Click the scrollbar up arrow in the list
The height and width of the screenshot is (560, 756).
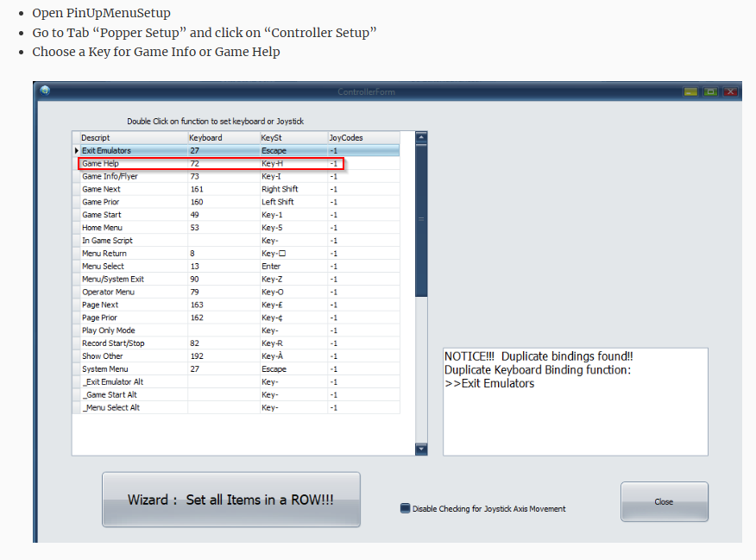[421, 137]
